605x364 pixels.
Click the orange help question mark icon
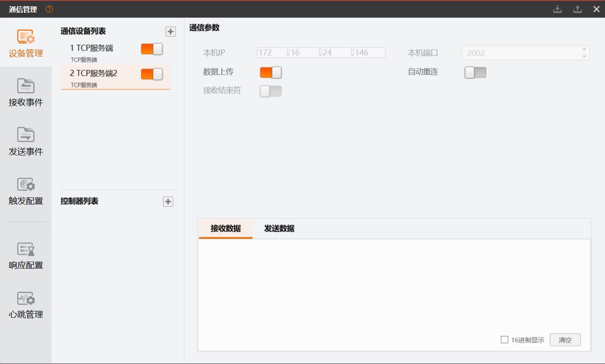pos(49,9)
